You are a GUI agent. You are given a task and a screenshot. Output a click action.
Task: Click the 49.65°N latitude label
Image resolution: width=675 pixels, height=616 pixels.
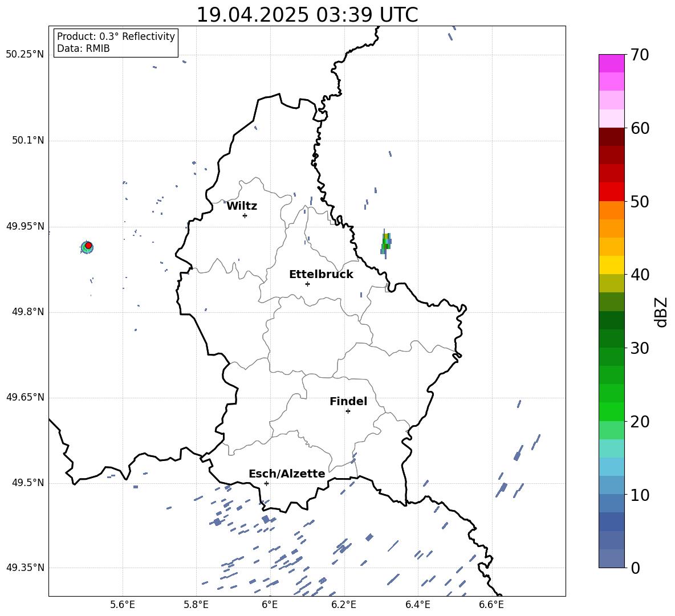(25, 397)
